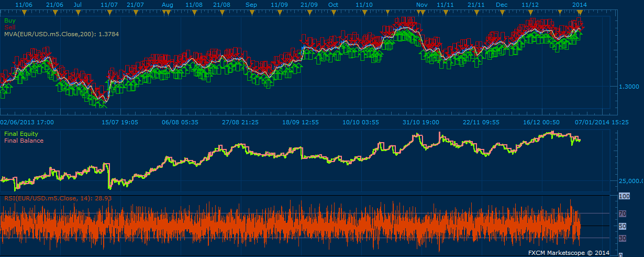
Task: Click the 06/08 05:35 date label
Action: pos(180,122)
